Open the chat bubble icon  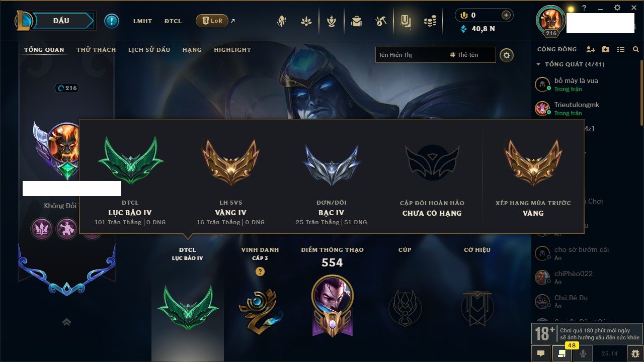(x=541, y=353)
